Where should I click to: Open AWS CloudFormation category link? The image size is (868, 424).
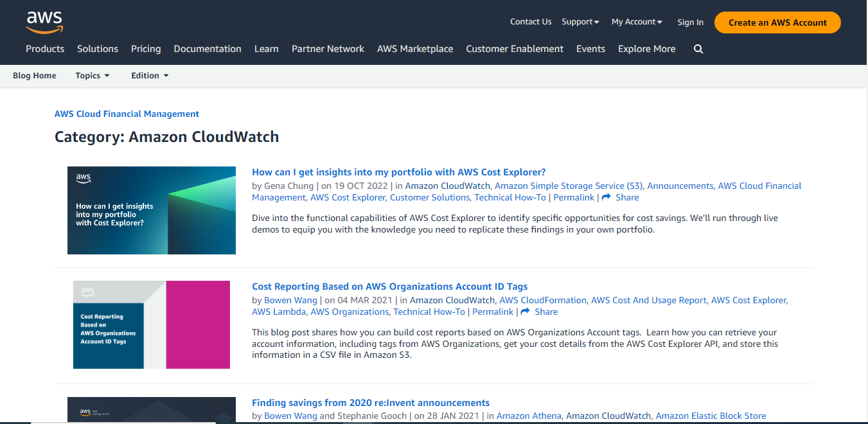point(543,300)
